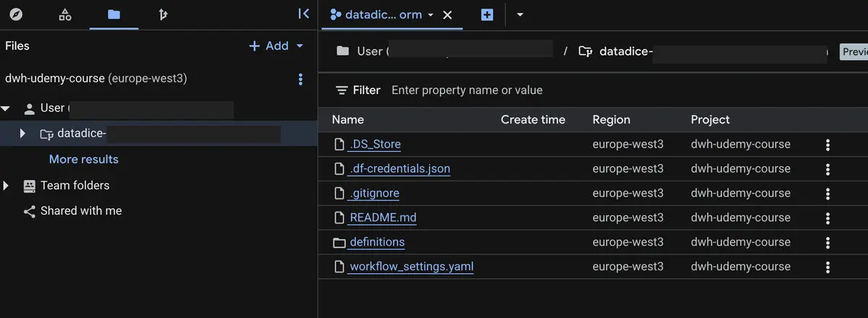
Task: Expand the Team folders node
Action: tap(7, 186)
